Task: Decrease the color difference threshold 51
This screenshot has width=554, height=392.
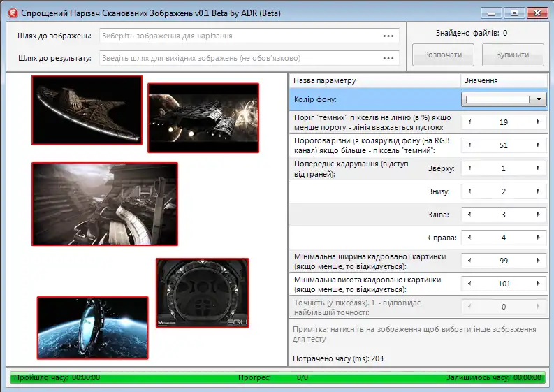Action: coord(469,145)
